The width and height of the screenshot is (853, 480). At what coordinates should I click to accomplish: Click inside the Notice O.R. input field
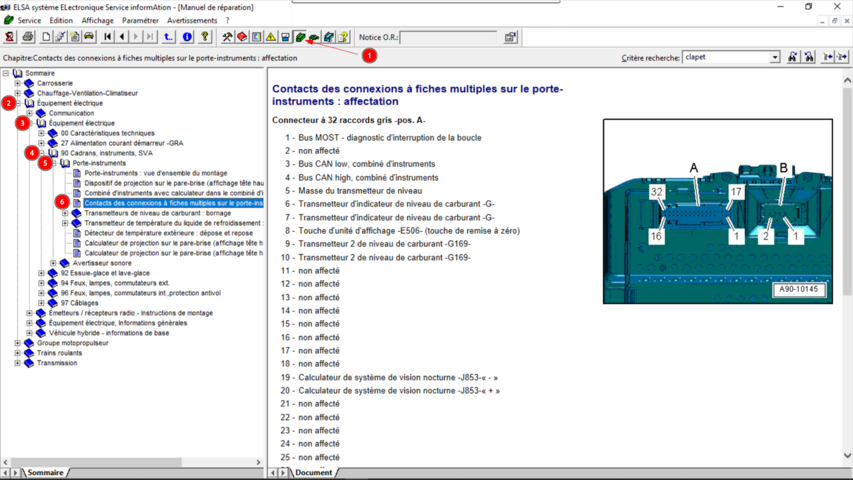pos(448,37)
